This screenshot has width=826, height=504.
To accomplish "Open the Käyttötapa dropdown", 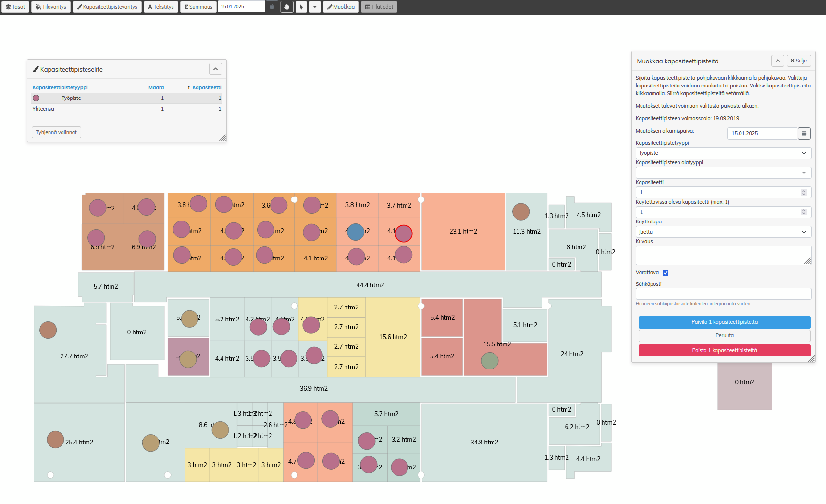I will click(723, 232).
